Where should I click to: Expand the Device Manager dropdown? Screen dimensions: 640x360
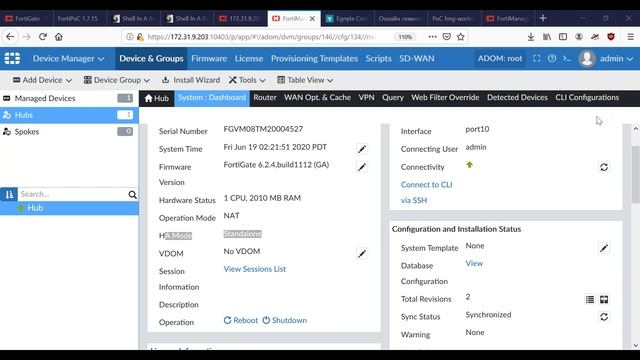pos(68,58)
